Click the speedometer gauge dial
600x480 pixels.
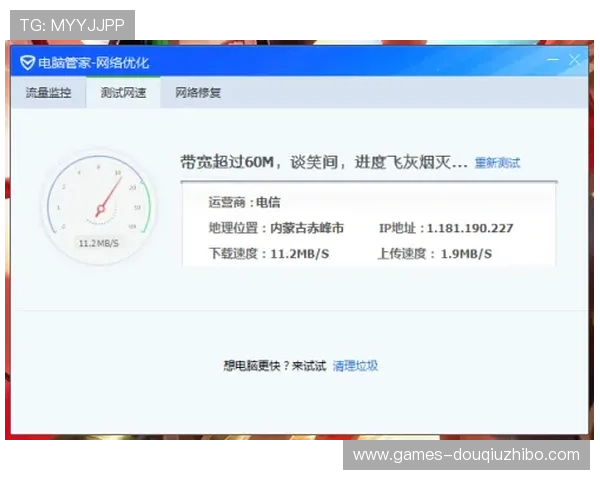tap(99, 207)
